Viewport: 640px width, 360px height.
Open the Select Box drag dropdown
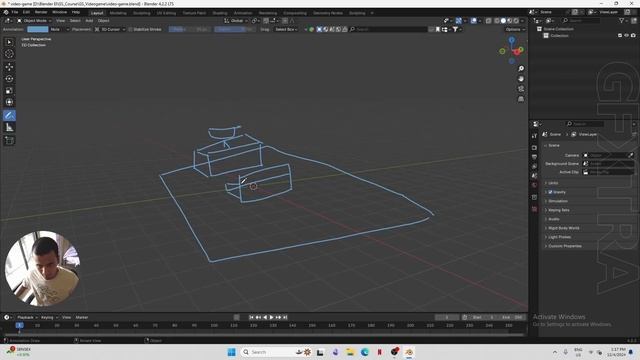(286, 29)
